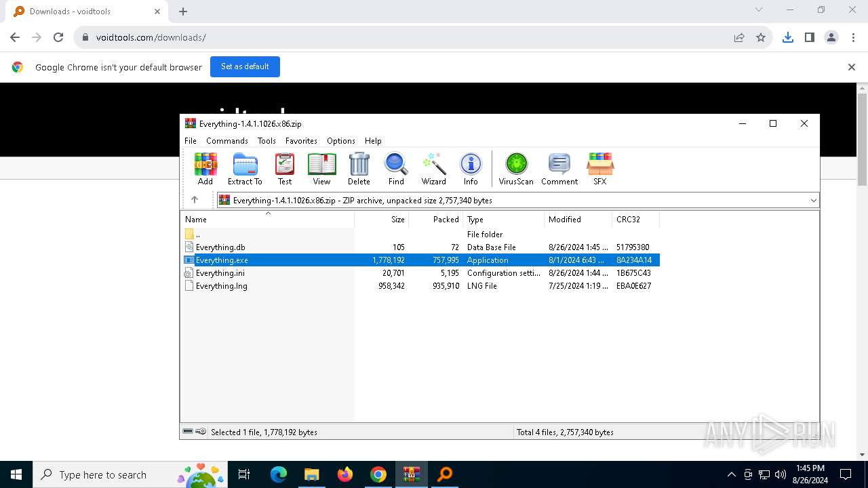This screenshot has height=488, width=868.
Task: Select Everything.db file row
Action: 420,247
